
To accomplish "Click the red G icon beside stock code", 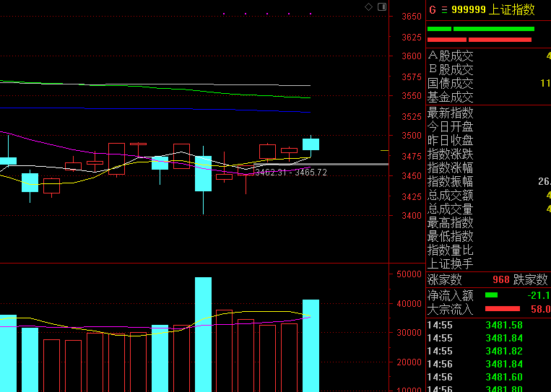I will click(x=433, y=10).
